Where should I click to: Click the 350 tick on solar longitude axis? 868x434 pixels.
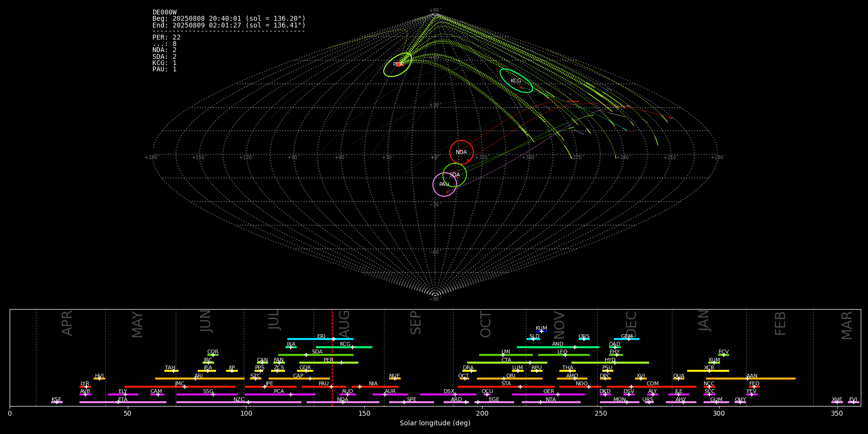[837, 413]
